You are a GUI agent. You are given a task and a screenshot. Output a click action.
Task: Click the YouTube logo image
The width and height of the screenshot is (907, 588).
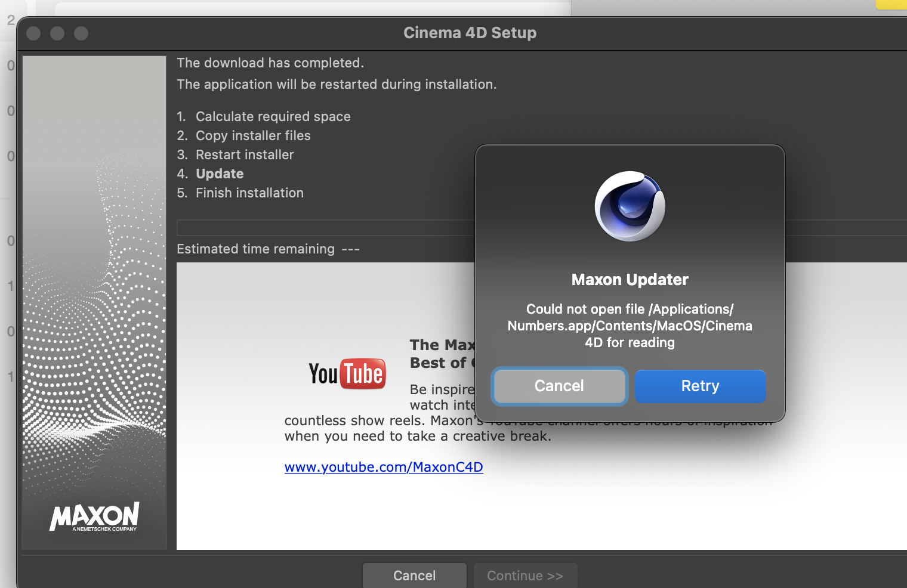pyautogui.click(x=347, y=374)
